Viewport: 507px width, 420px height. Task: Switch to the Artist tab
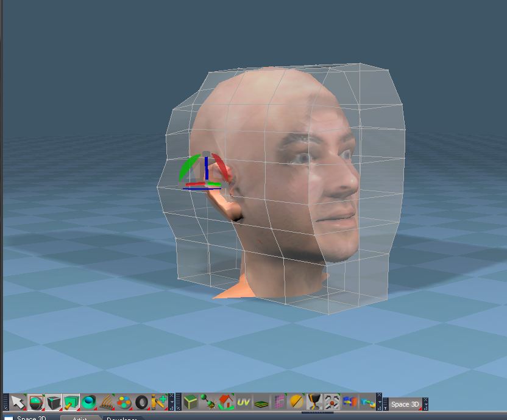click(x=80, y=418)
